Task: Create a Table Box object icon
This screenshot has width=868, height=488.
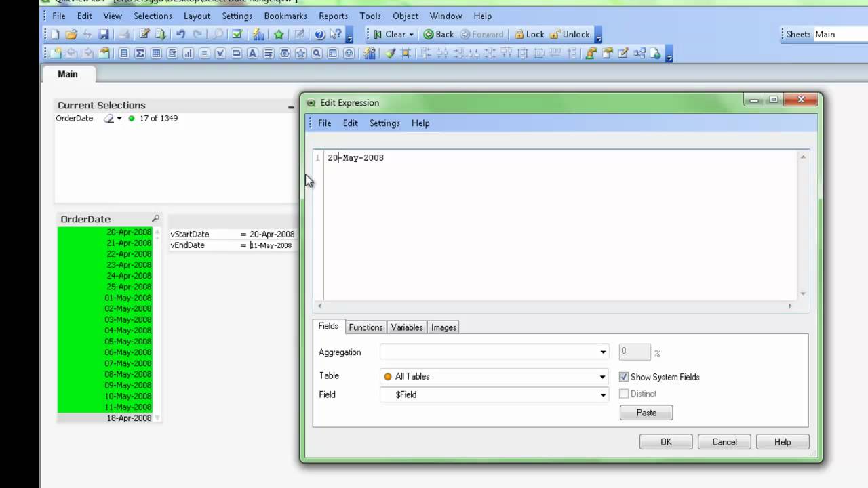Action: coord(156,54)
